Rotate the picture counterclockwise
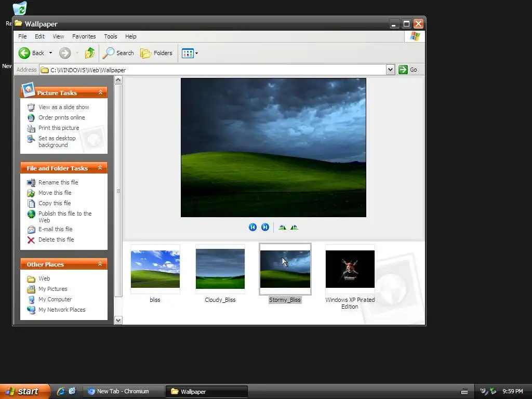This screenshot has width=532, height=399. [x=294, y=228]
